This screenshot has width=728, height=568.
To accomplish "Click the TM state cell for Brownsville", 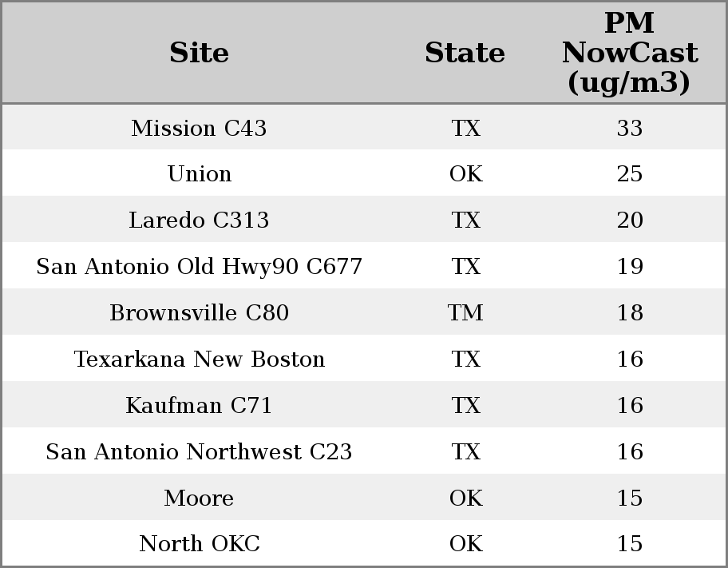I will click(x=465, y=313).
